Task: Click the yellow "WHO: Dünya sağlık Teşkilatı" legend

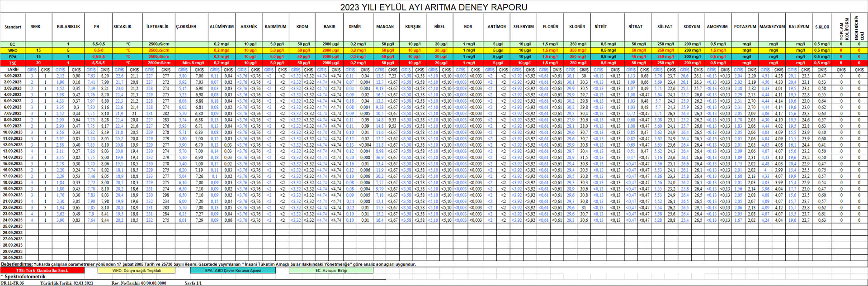Action: coord(137,271)
